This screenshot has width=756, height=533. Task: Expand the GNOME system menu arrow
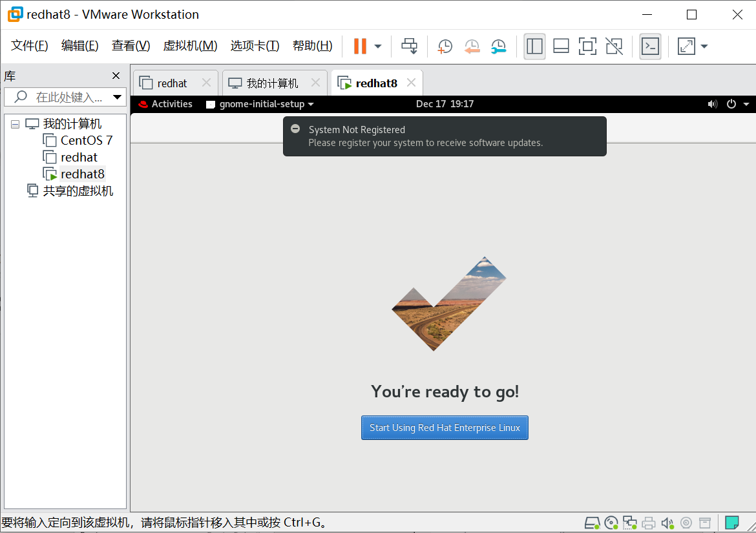[x=746, y=104]
